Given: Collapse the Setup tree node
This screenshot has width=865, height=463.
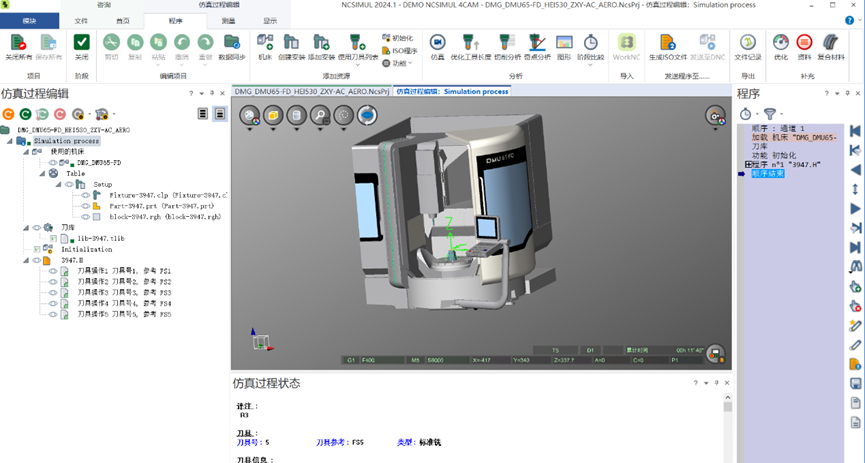Looking at the screenshot, I should 58,184.
